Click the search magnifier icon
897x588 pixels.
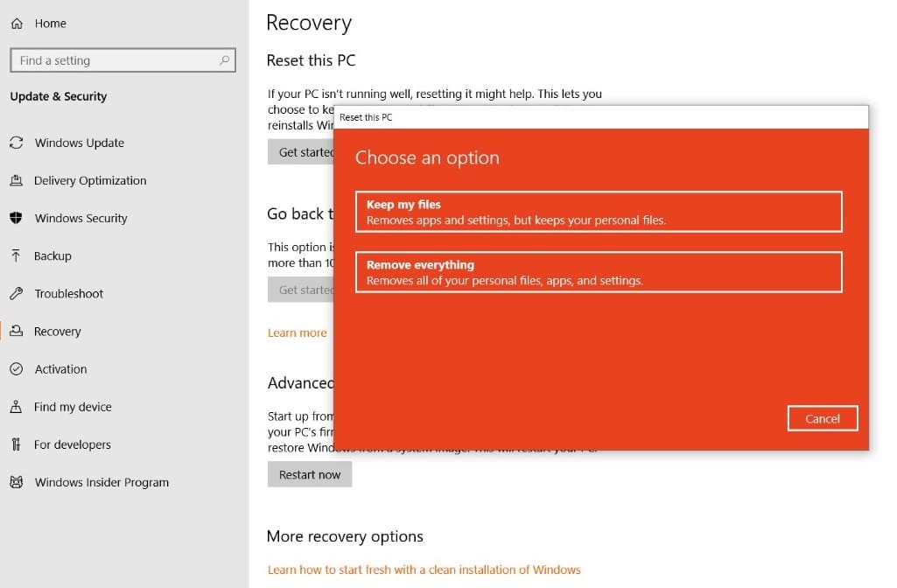[x=224, y=60]
